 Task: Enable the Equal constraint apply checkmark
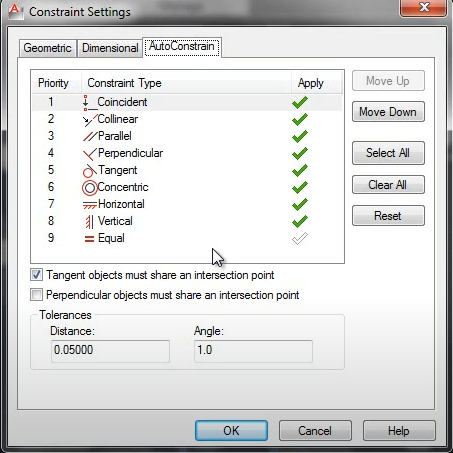[300, 238]
